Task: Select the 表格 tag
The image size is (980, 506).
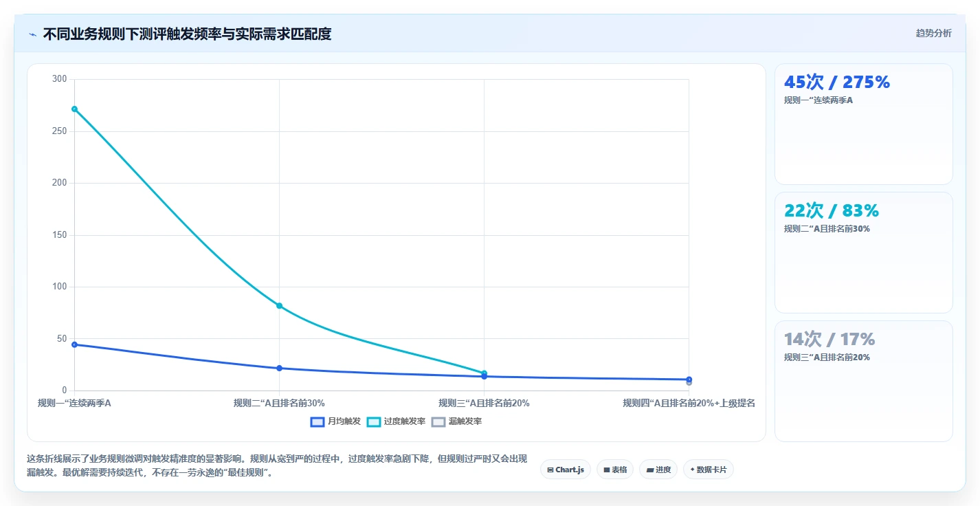Action: click(x=615, y=470)
